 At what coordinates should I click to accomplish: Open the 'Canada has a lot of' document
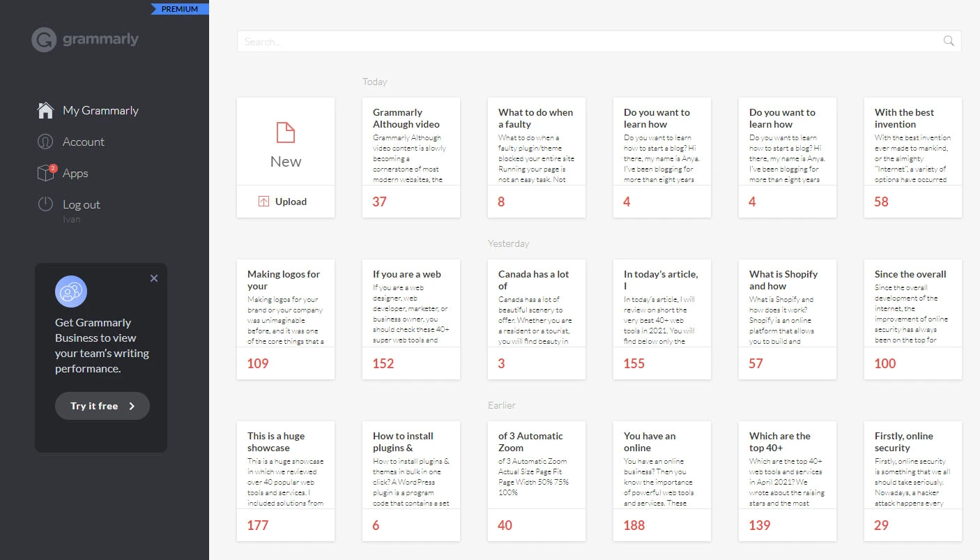point(537,319)
